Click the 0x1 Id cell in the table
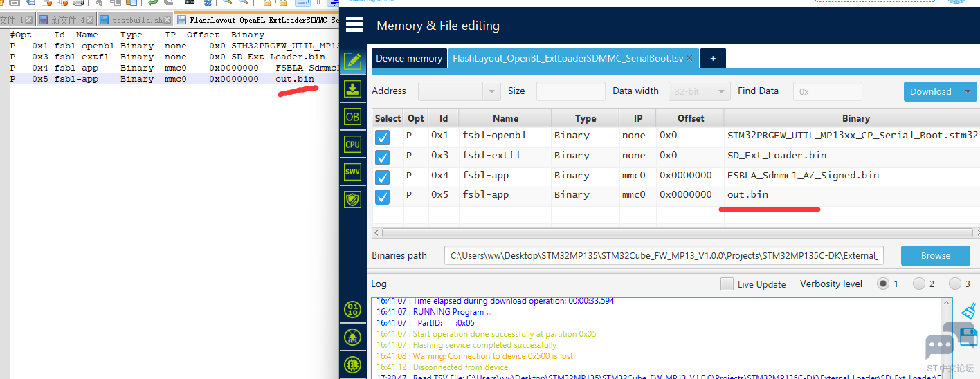Viewport: 980px width, 379px height. pos(443,135)
